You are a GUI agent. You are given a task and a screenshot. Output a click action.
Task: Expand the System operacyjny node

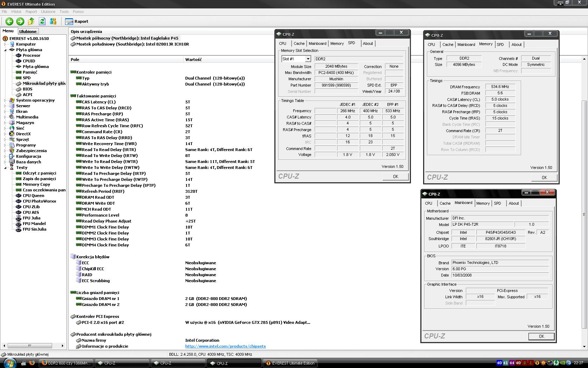click(x=5, y=100)
